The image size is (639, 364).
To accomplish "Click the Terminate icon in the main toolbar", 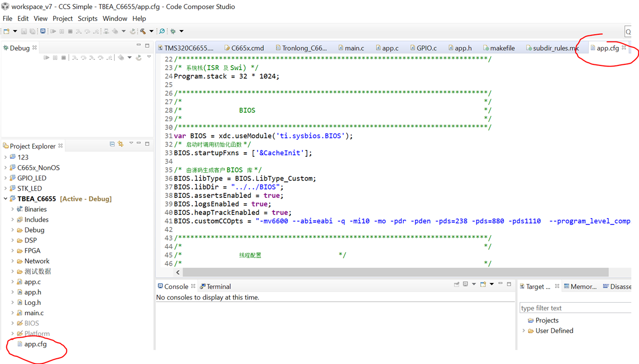I will [70, 31].
